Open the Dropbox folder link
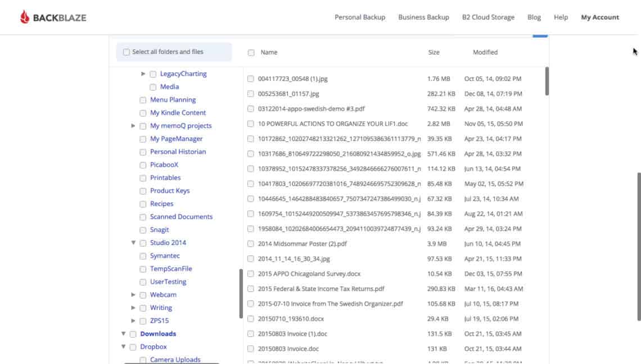Image resolution: width=641 pixels, height=364 pixels. coord(154,347)
